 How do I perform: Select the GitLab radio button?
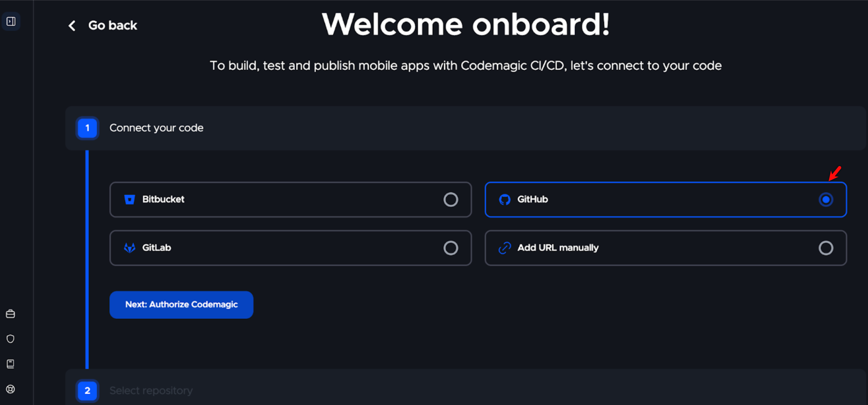pyautogui.click(x=451, y=248)
